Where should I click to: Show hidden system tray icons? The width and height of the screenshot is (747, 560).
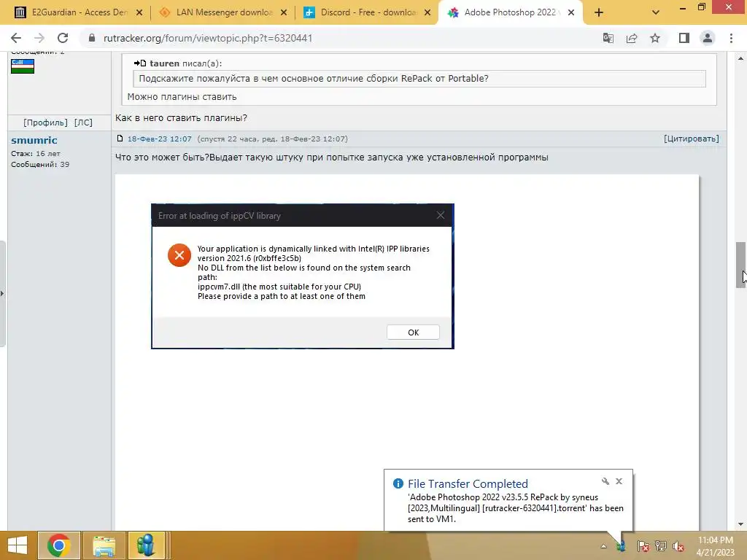603,546
